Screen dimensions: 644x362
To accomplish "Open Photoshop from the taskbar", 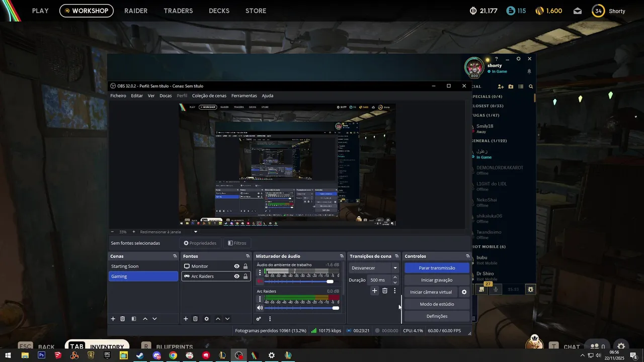I will (41, 355).
